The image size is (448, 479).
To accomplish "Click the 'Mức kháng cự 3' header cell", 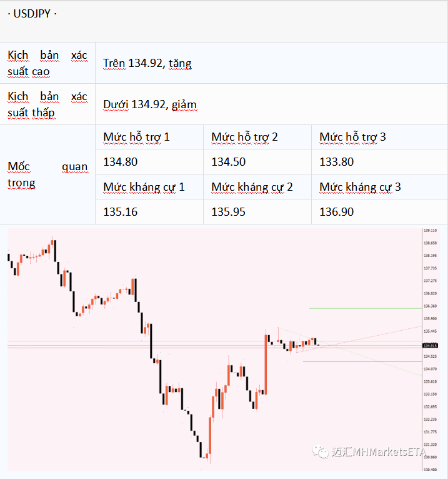I will 380,186.
